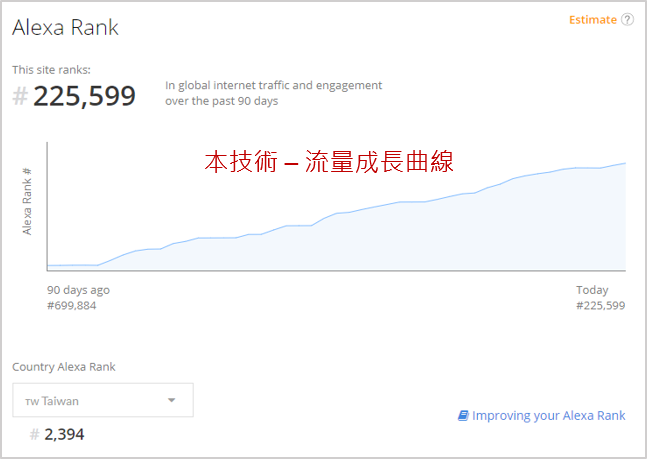The width and height of the screenshot is (647, 459).
Task: Click the Alexa Rank heading
Action: 65,28
